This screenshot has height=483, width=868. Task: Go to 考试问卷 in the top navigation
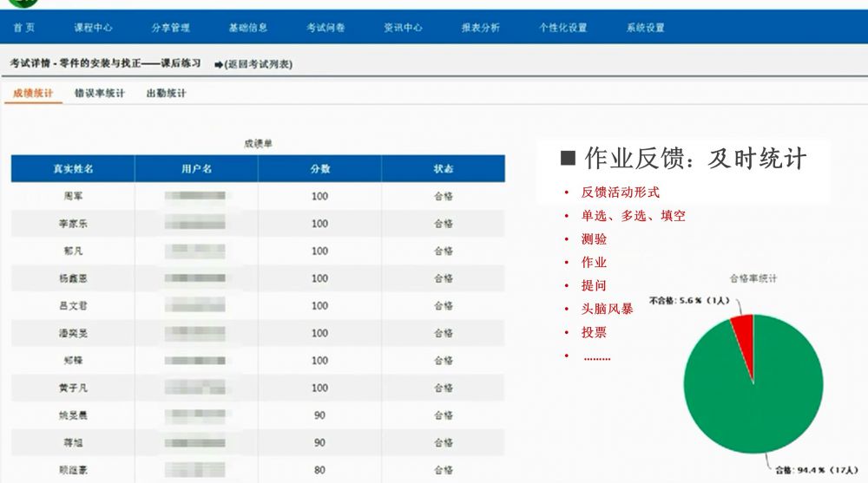[x=325, y=28]
